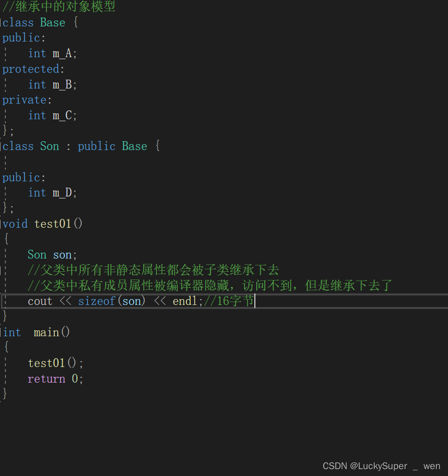Screen dimensions: 448x476
Task: Click the "class Son : public Base {" line
Action: 81,146
